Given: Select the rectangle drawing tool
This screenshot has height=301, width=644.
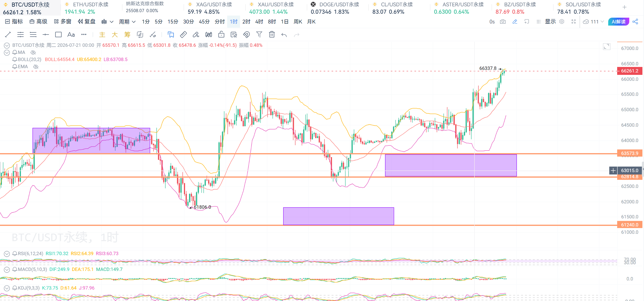Looking at the screenshot, I should pos(58,35).
